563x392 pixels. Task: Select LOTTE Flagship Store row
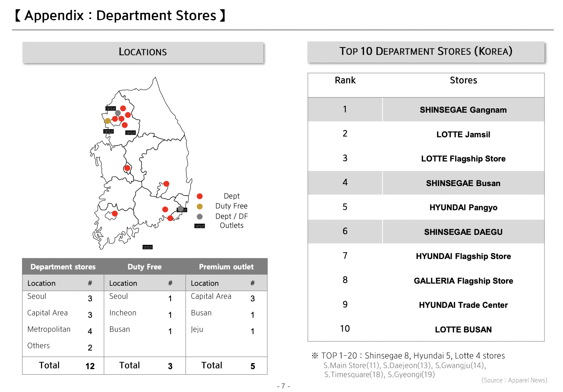[x=426, y=158]
